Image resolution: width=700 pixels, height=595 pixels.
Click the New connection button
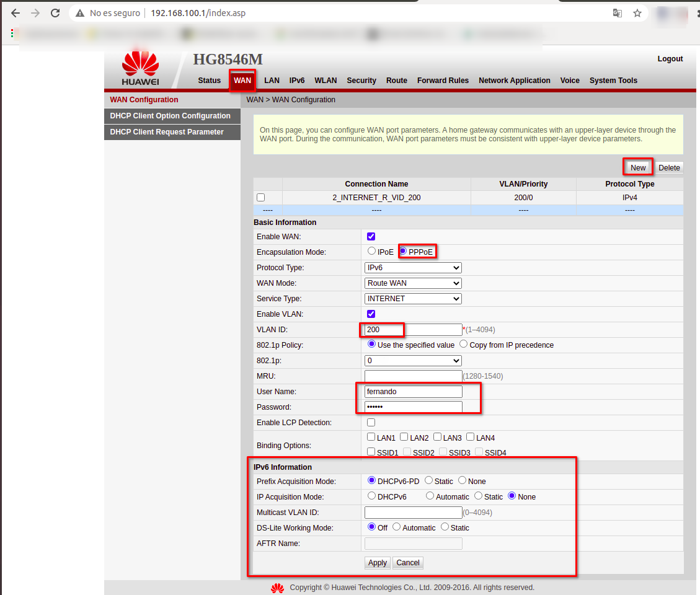[x=637, y=167]
